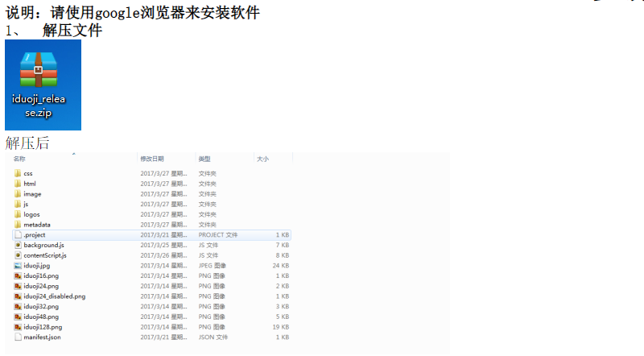Screen dimensions: 644x356
Task: Click the iduoji16.png file icon
Action: (18, 275)
